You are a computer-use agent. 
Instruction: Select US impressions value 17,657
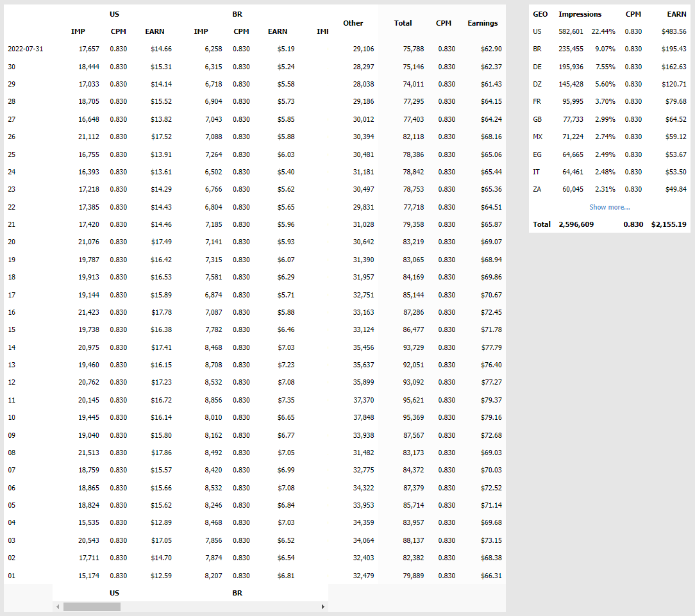[x=89, y=49]
